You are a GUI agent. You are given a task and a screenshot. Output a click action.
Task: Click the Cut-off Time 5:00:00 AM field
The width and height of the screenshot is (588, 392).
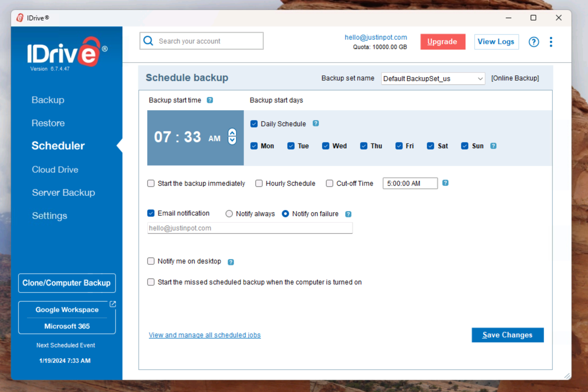(x=410, y=183)
